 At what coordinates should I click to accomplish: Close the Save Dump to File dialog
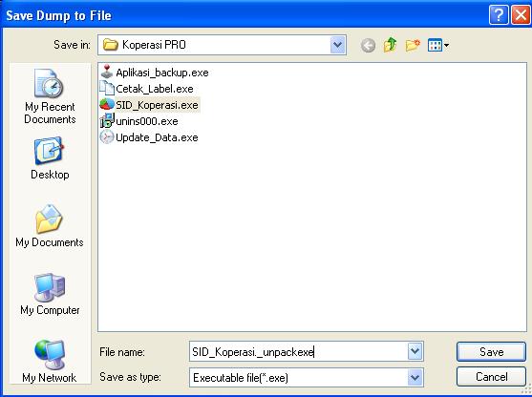tap(521, 15)
